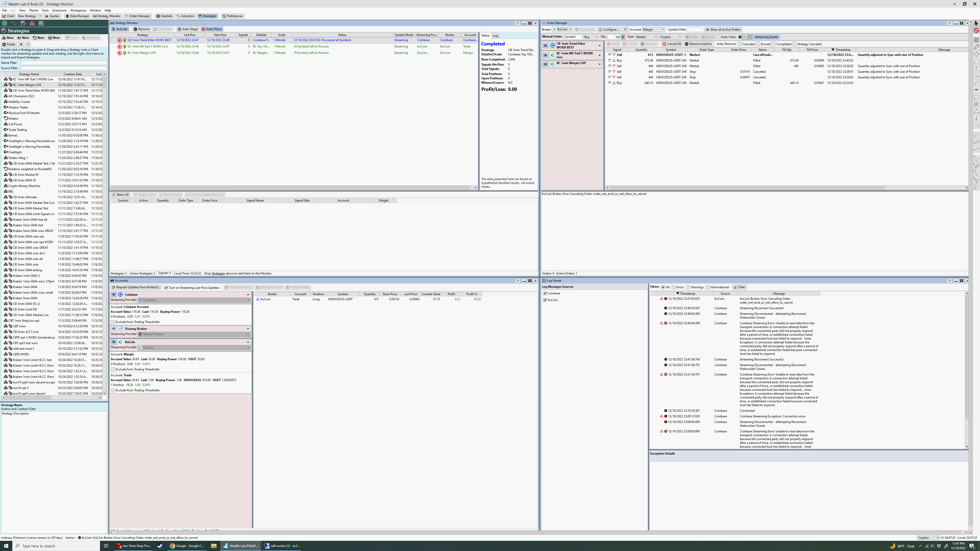Screen dimensions: 980x551
Task: Click the red building blocks sidebar icon
Action: point(32,23)
